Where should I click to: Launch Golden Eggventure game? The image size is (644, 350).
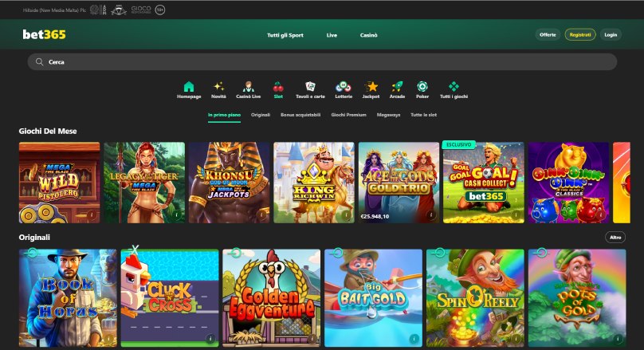click(272, 298)
